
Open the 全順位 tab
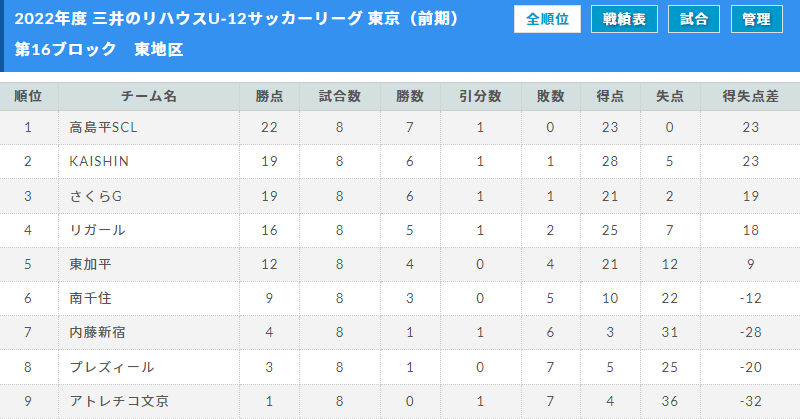pos(547,19)
